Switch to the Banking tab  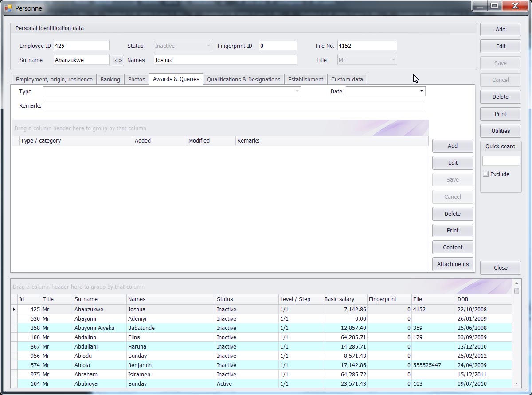[x=110, y=79]
